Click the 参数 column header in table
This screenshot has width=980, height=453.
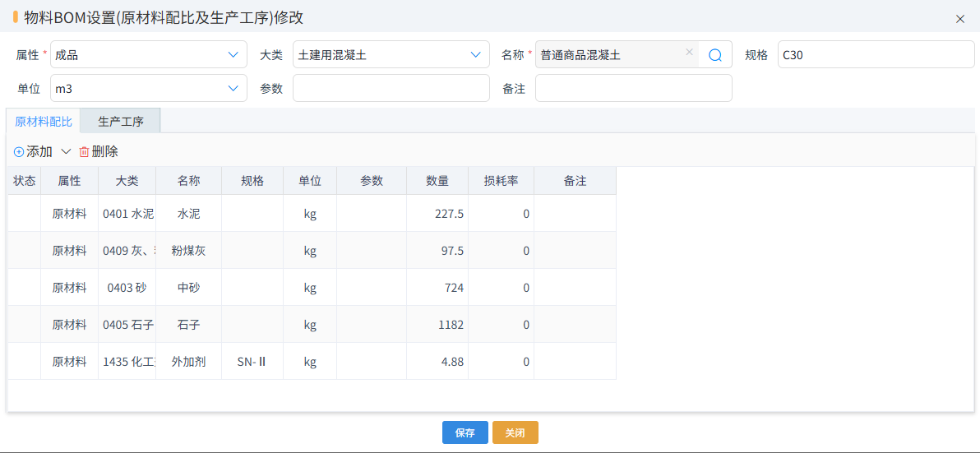pos(372,181)
